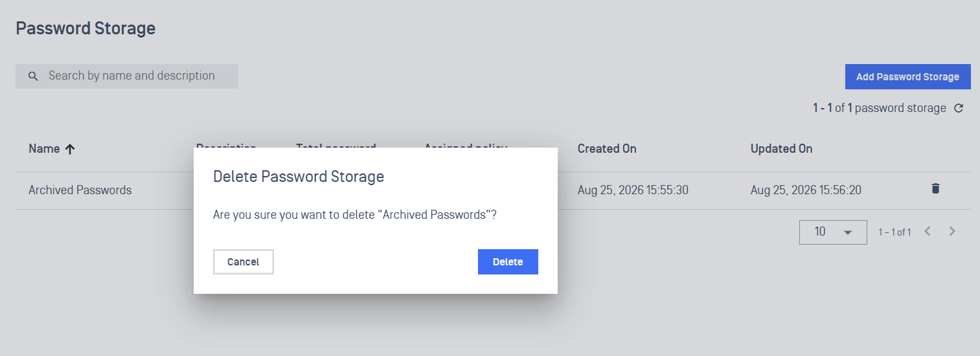Go to the previous page chevron
The image size is (980, 356).
click(x=928, y=231)
